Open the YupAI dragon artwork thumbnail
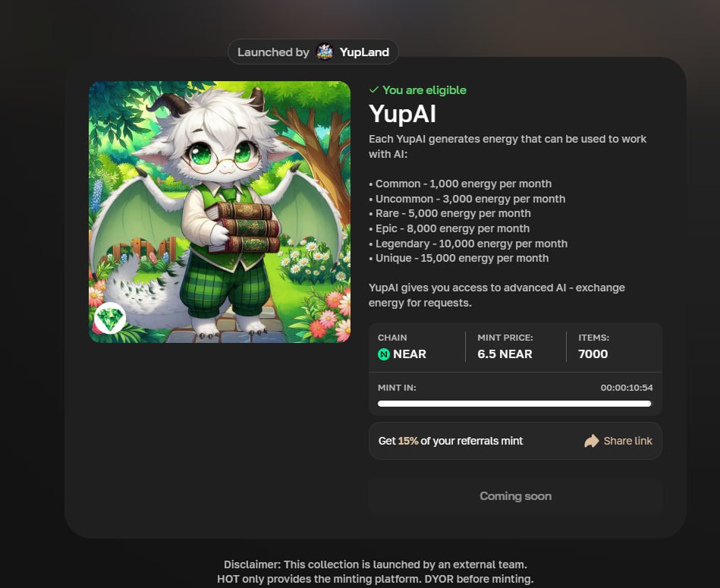The image size is (720, 588). click(219, 212)
